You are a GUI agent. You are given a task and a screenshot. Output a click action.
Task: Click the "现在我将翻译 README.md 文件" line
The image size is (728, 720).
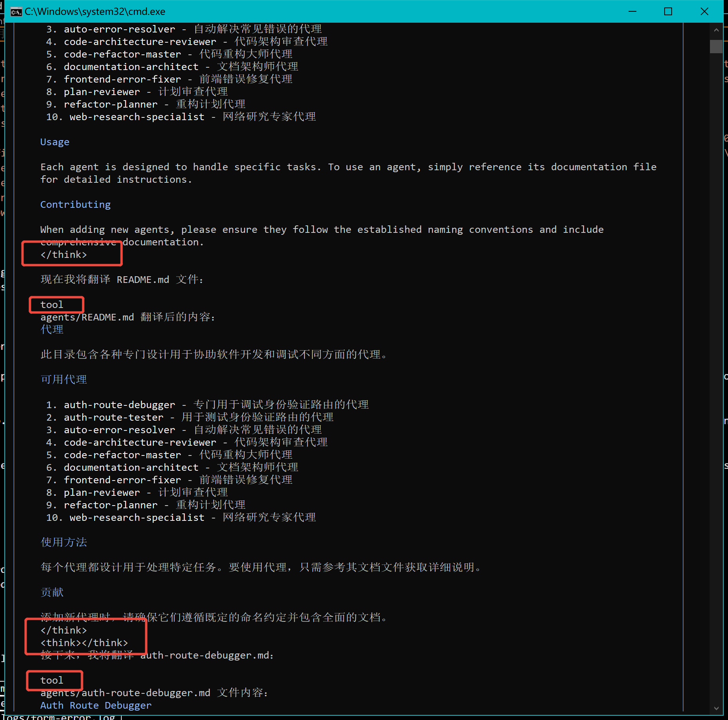coord(122,280)
